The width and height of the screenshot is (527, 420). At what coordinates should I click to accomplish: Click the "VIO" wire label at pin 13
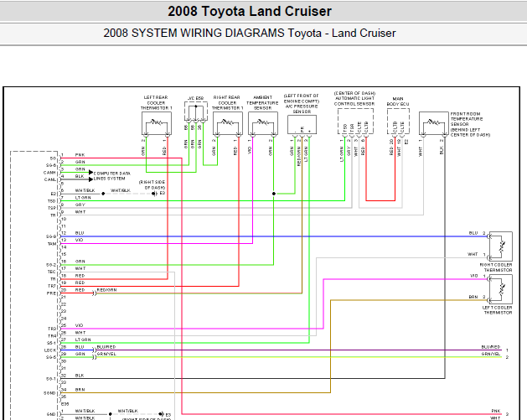click(79, 240)
